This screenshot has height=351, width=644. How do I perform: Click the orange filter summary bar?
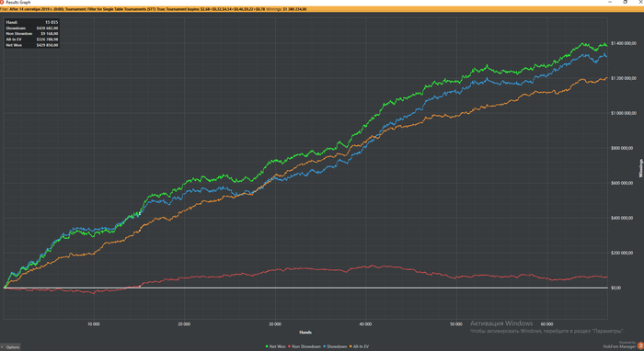click(322, 9)
